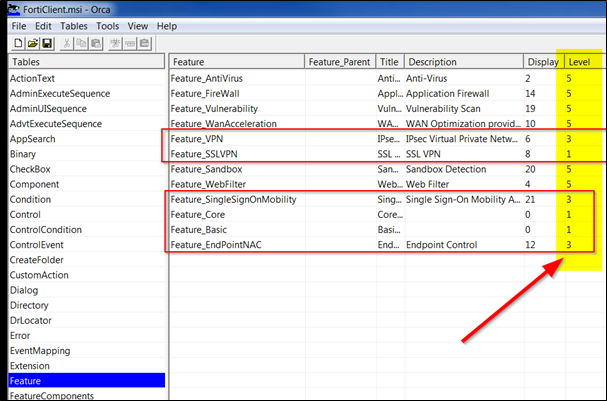Click the Description column header
Image resolution: width=607 pixels, height=401 pixels.
click(464, 62)
